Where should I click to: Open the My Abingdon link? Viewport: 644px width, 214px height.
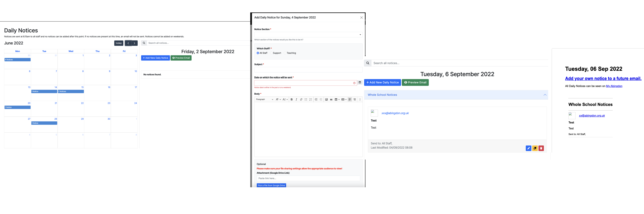pos(614,86)
